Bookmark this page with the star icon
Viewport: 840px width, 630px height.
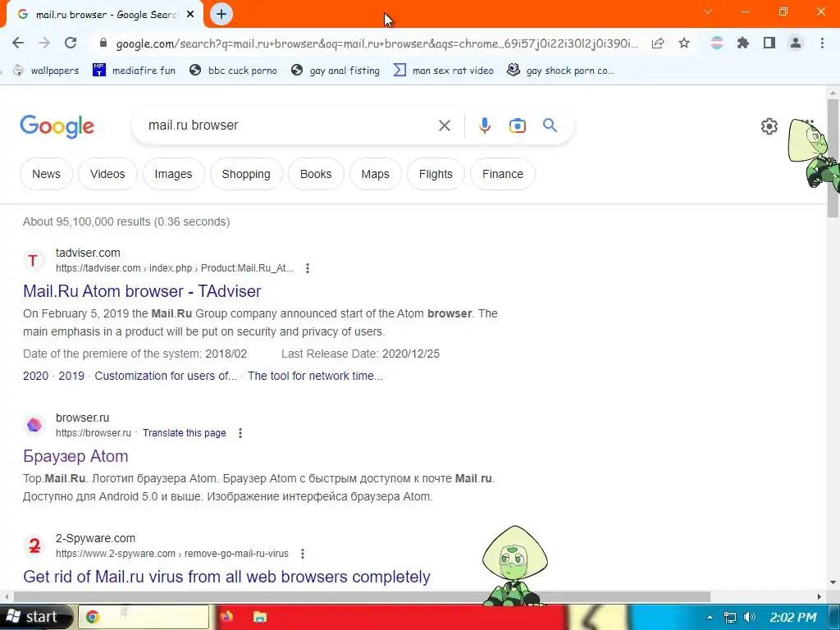683,43
